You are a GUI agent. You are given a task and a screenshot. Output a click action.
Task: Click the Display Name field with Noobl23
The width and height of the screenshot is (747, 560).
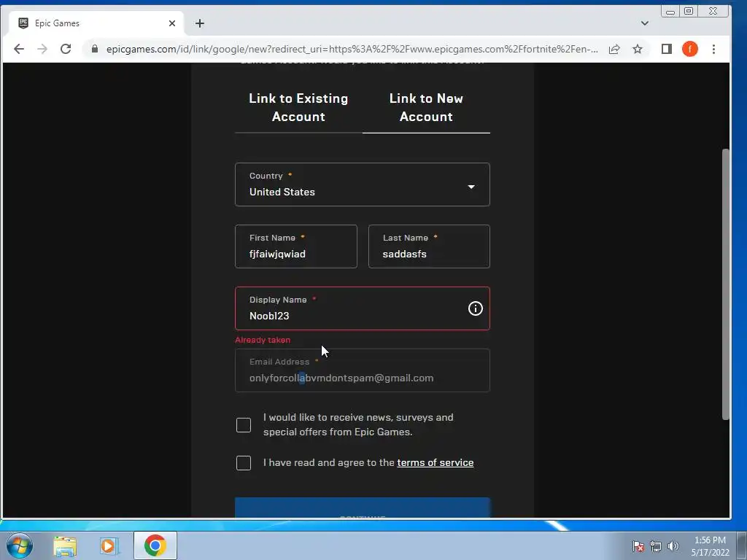363,308
